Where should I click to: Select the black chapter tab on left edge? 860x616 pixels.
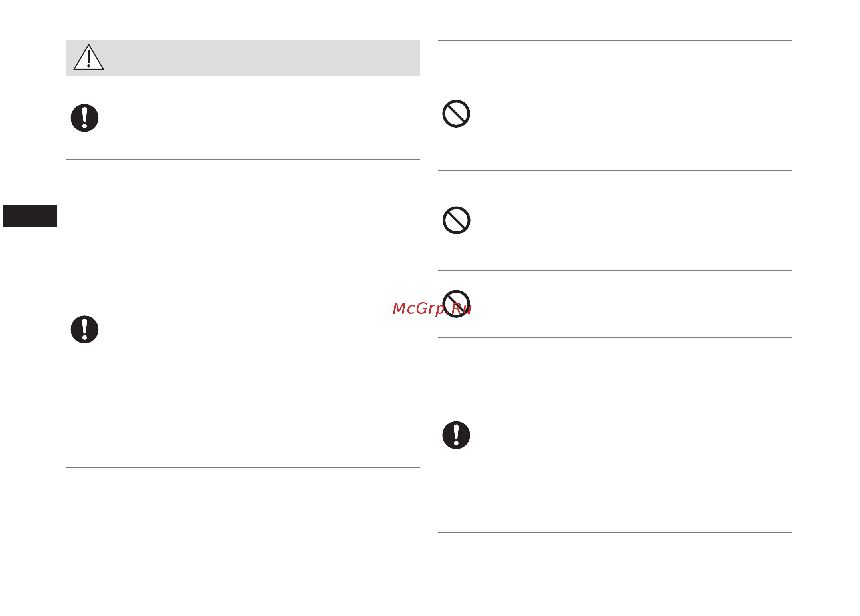coord(30,216)
